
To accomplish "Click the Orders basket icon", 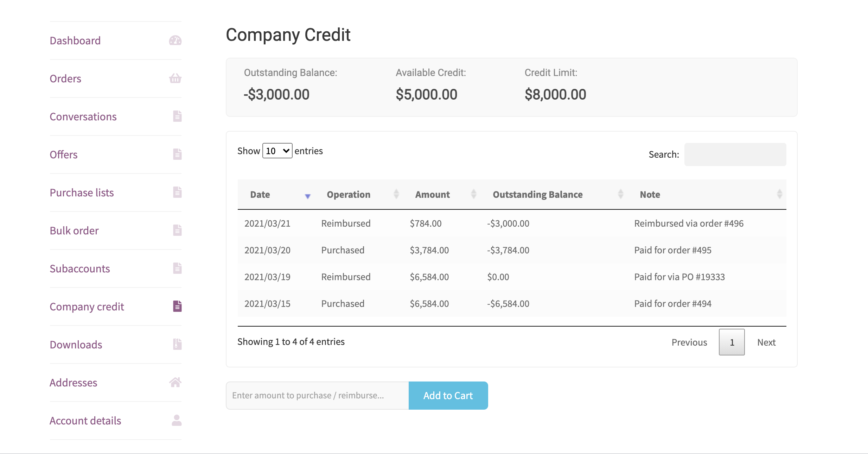I will pyautogui.click(x=175, y=78).
